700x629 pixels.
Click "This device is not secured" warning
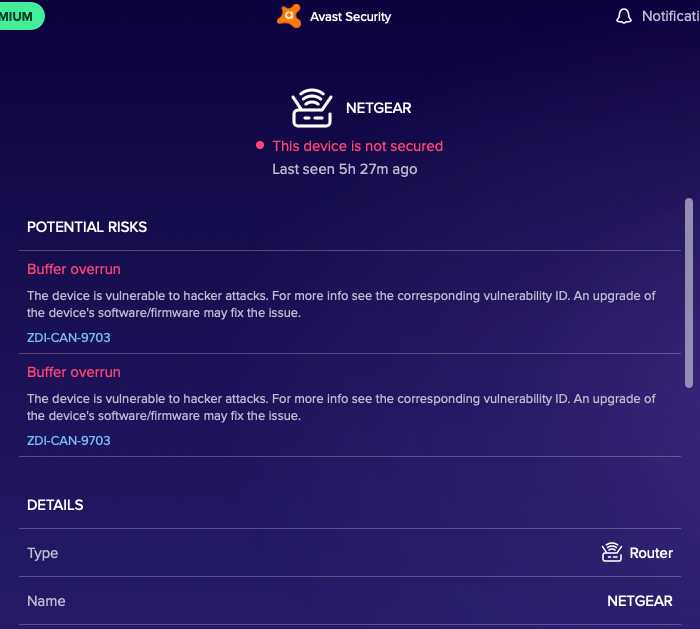(357, 146)
